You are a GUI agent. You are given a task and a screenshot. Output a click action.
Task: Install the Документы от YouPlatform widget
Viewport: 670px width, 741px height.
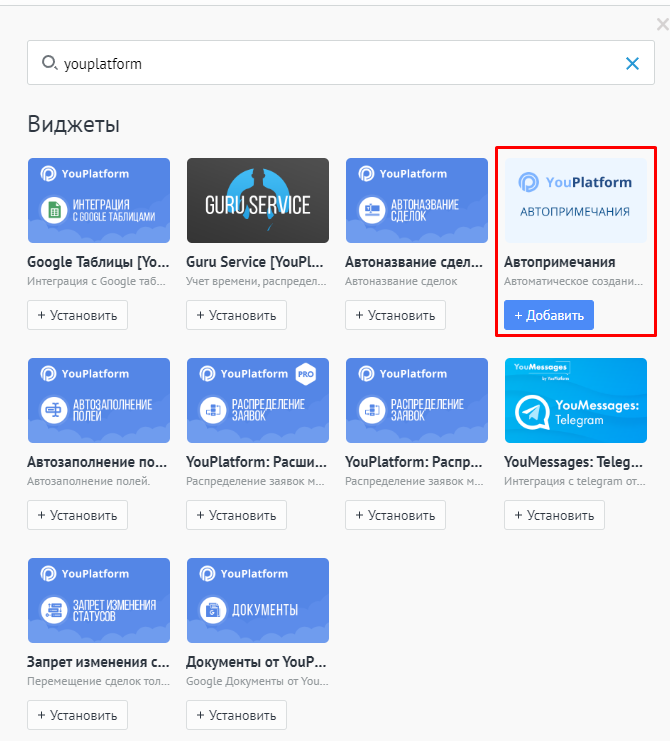(x=236, y=715)
